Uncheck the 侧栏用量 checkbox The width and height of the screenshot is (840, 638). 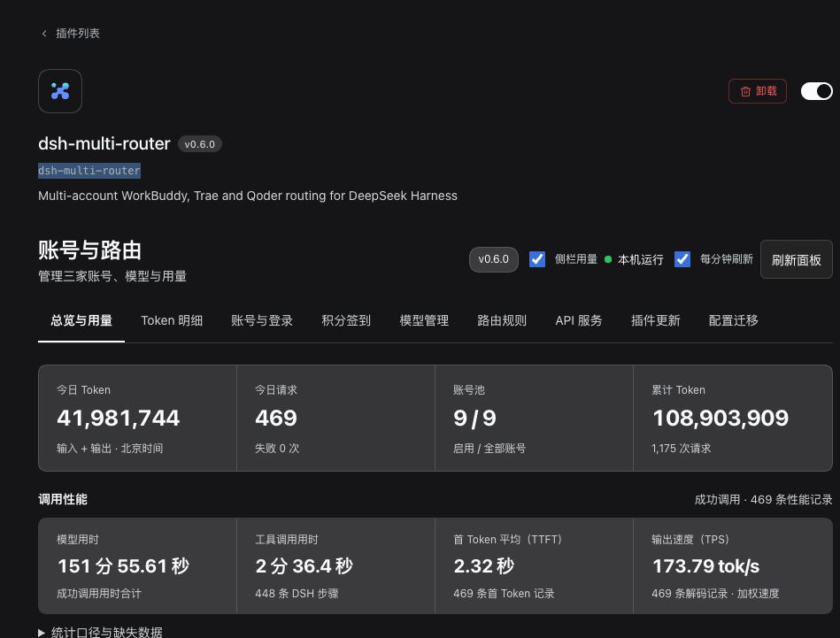[536, 259]
